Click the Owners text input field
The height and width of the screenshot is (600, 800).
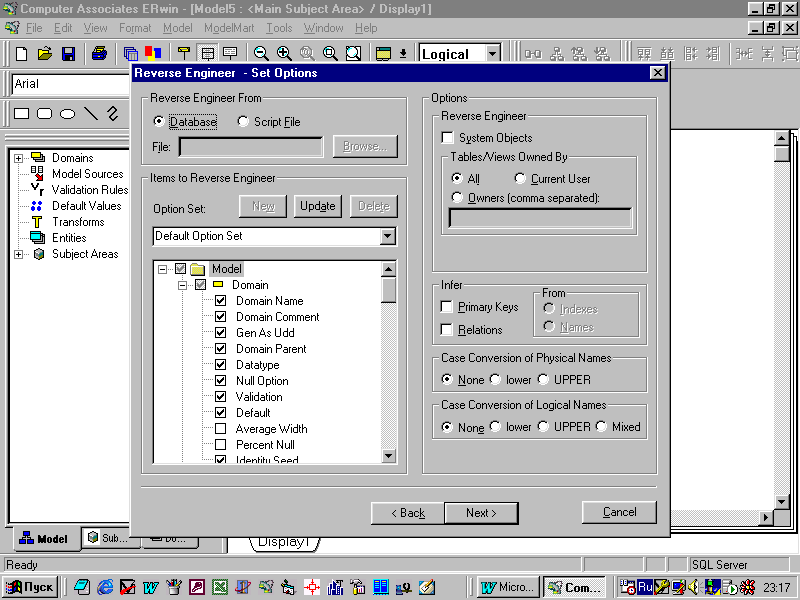[x=540, y=218]
